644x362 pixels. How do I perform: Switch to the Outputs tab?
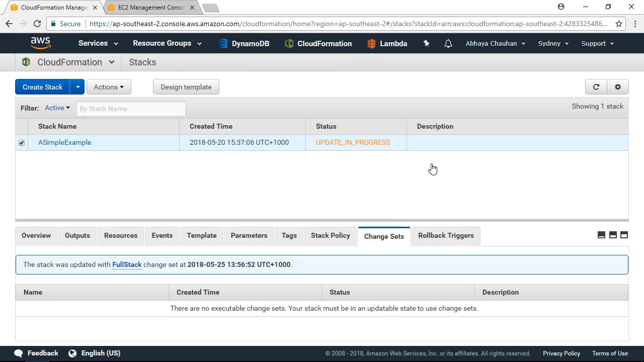[x=77, y=235]
